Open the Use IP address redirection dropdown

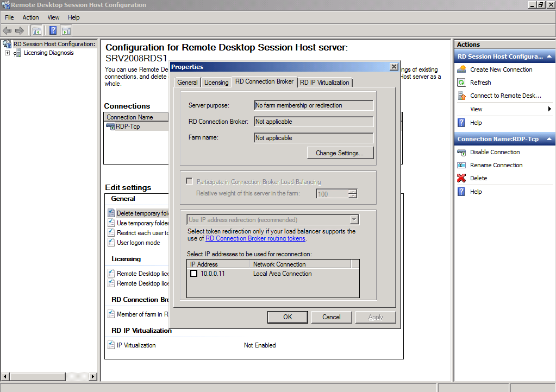point(354,219)
